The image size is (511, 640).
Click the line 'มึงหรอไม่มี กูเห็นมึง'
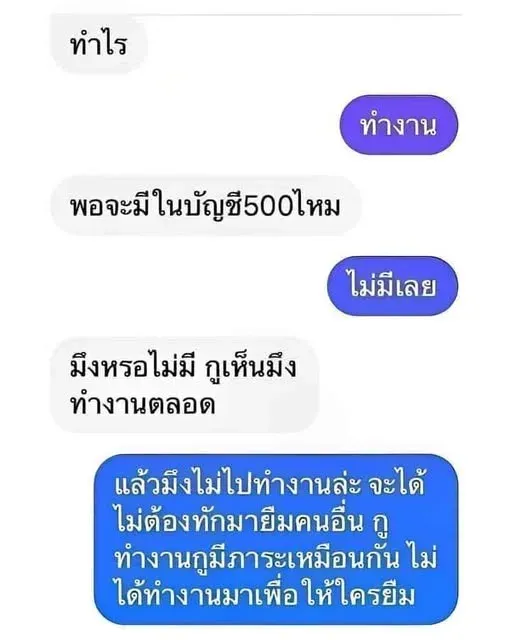[x=183, y=367]
